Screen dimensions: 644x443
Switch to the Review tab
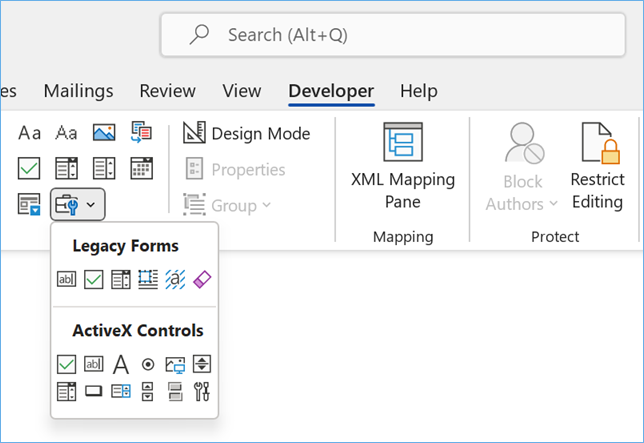pos(167,91)
